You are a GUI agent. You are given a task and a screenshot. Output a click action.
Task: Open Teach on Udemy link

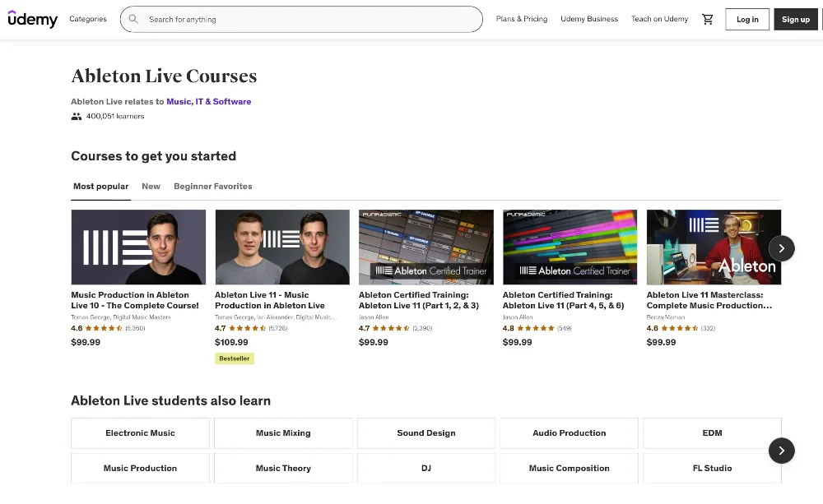coord(659,19)
